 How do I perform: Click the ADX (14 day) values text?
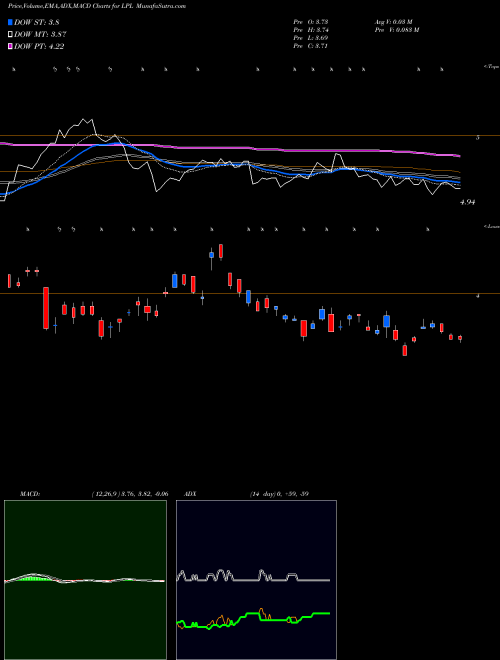[279, 494]
